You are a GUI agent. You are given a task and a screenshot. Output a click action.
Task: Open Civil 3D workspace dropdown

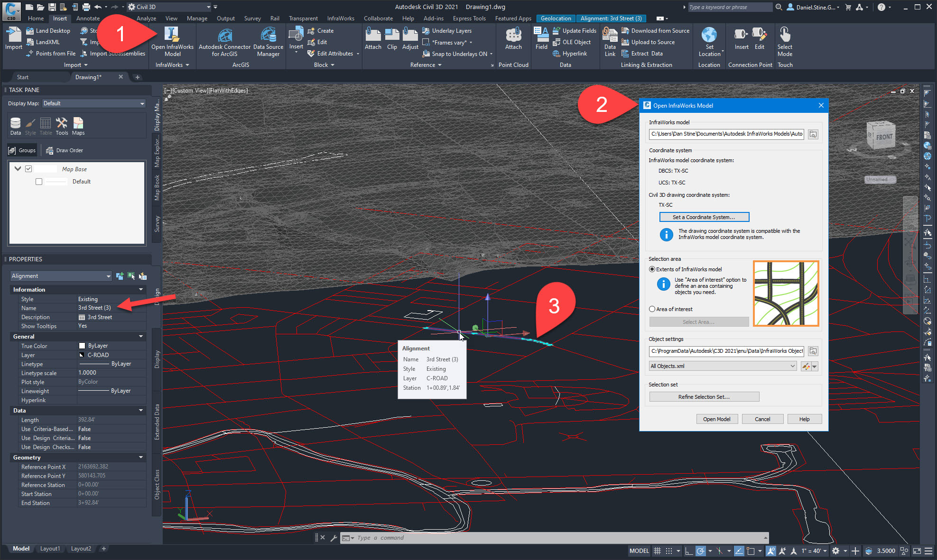169,7
